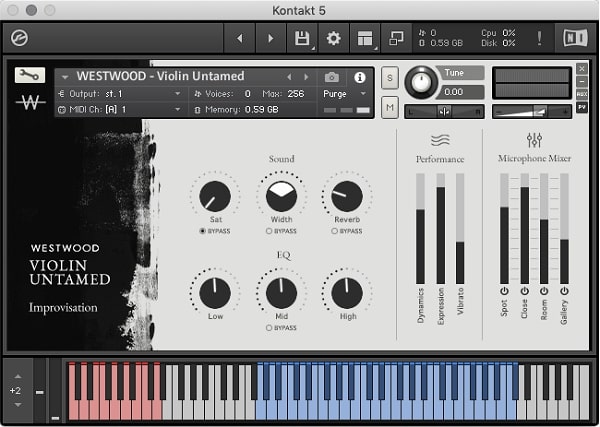Image resolution: width=600 pixels, height=427 pixels.
Task: Minimize instrument header with minus button
Action: tap(582, 81)
